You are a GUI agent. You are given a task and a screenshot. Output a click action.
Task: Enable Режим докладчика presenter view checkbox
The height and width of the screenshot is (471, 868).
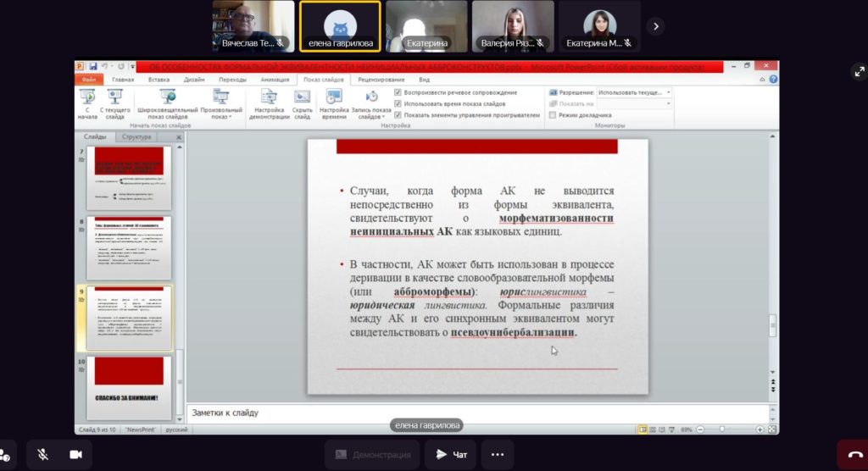[553, 115]
